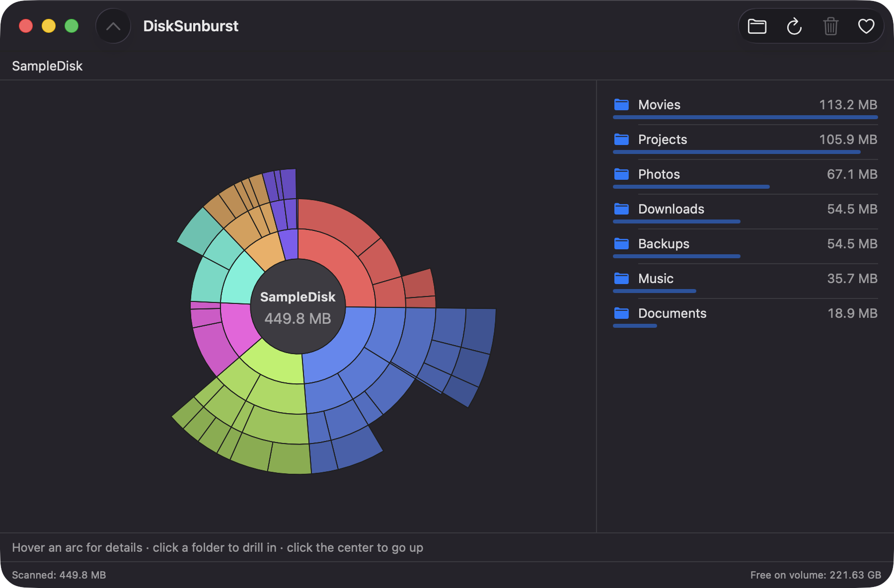Click the 113.2 MB size value
Screen dimensions: 894x588
[848, 105]
